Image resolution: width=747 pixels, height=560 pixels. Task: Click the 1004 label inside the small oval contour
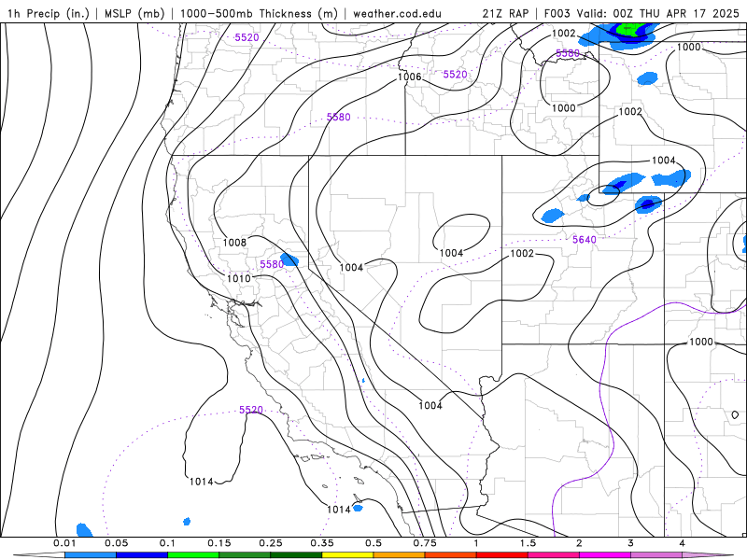[451, 253]
